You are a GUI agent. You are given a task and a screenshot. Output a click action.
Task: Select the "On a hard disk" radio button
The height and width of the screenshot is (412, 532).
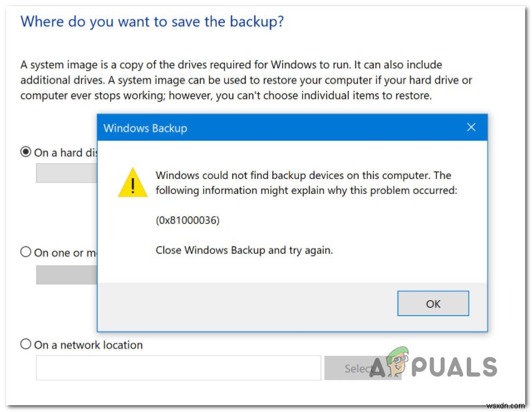coord(25,152)
